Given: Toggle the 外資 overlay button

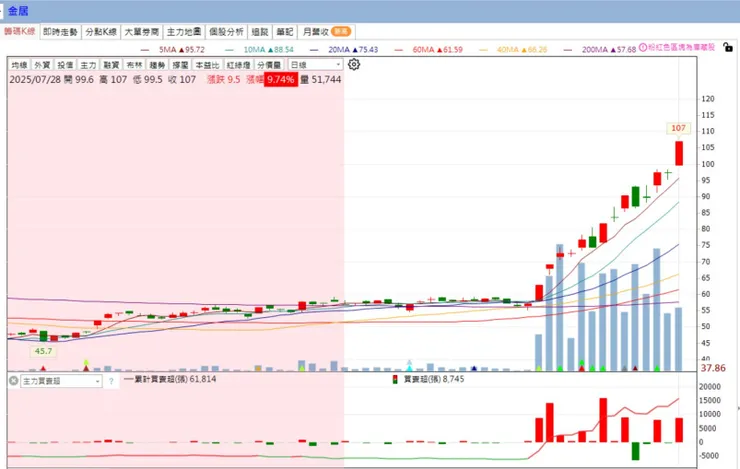Looking at the screenshot, I should coord(42,65).
